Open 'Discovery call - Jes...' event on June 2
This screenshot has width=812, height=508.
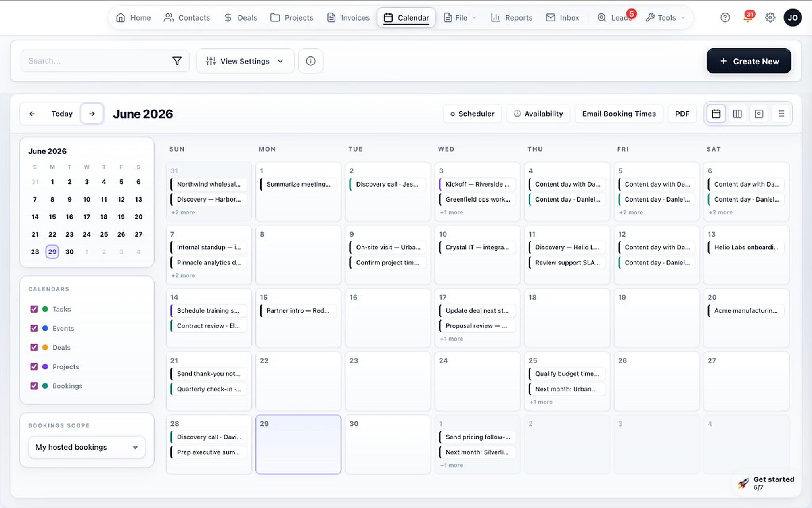pos(388,184)
